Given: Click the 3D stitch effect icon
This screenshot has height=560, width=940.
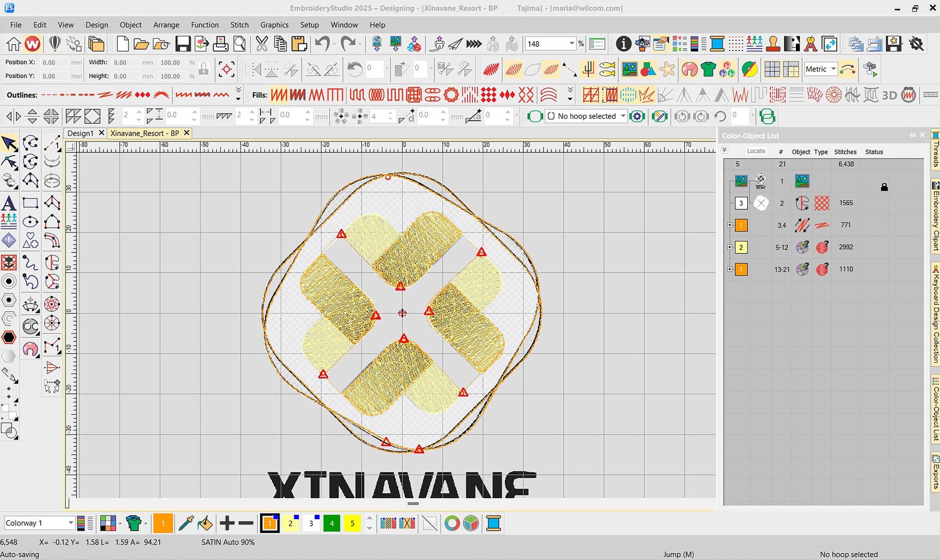Looking at the screenshot, I should pyautogui.click(x=889, y=95).
